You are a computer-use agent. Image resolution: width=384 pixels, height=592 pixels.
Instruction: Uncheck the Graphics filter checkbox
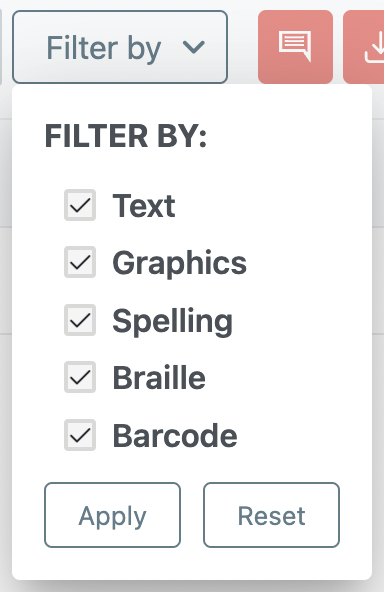coord(80,262)
